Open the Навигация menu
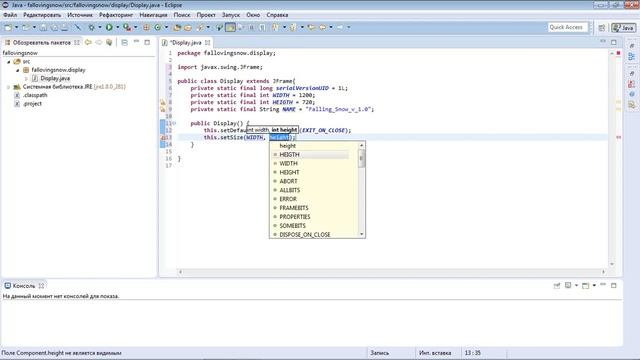The width and height of the screenshot is (640, 360). point(153,15)
